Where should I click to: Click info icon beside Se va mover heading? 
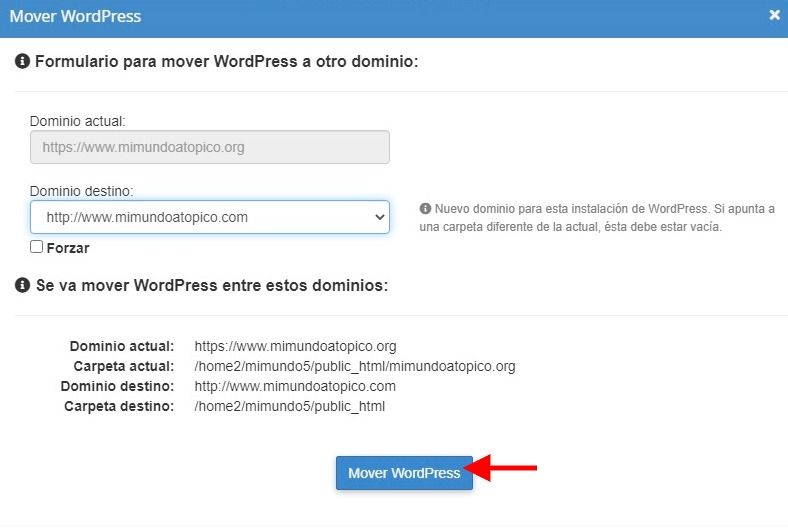click(22, 285)
